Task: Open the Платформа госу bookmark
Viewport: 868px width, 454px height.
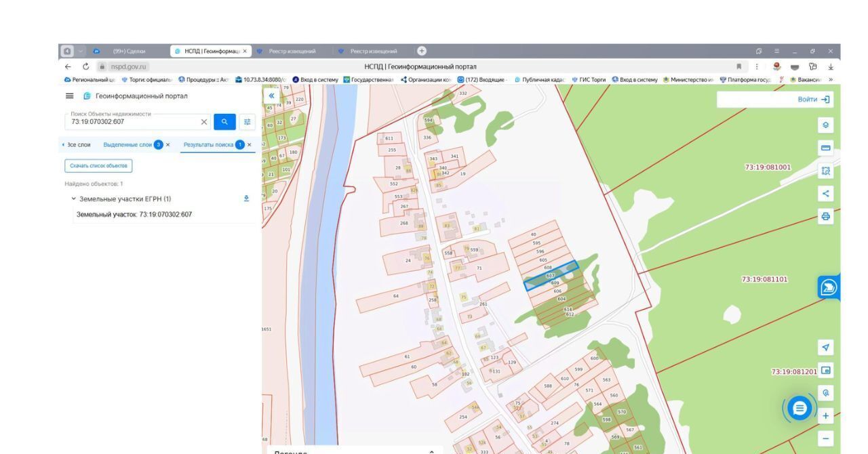Action: pyautogui.click(x=745, y=79)
